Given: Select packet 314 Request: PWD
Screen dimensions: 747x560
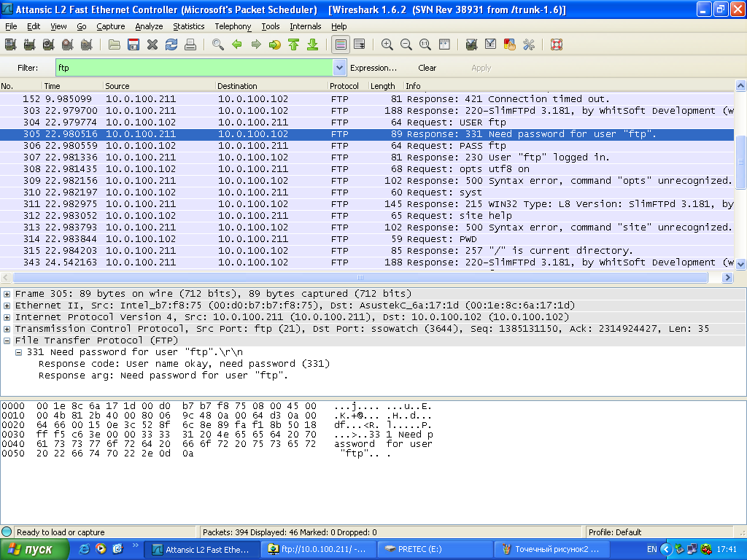Looking at the screenshot, I should click(367, 239).
